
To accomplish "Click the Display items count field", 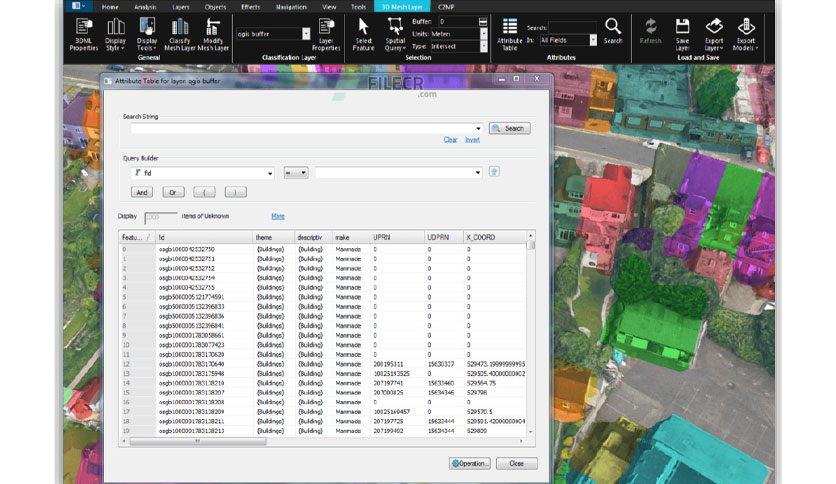I will click(x=161, y=217).
